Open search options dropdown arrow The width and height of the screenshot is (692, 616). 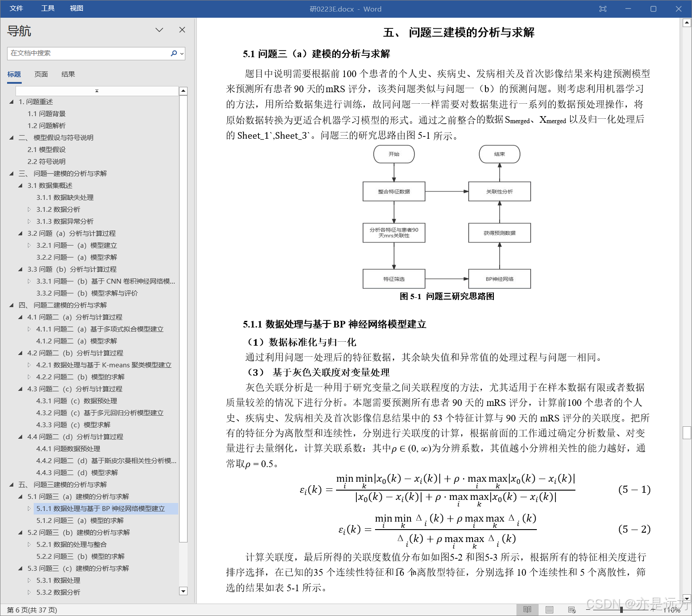coord(181,54)
